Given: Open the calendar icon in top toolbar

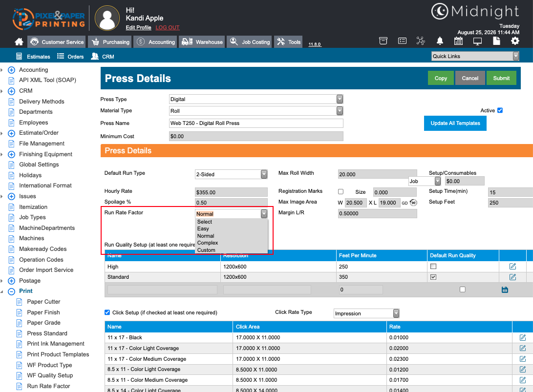Looking at the screenshot, I should pos(458,41).
